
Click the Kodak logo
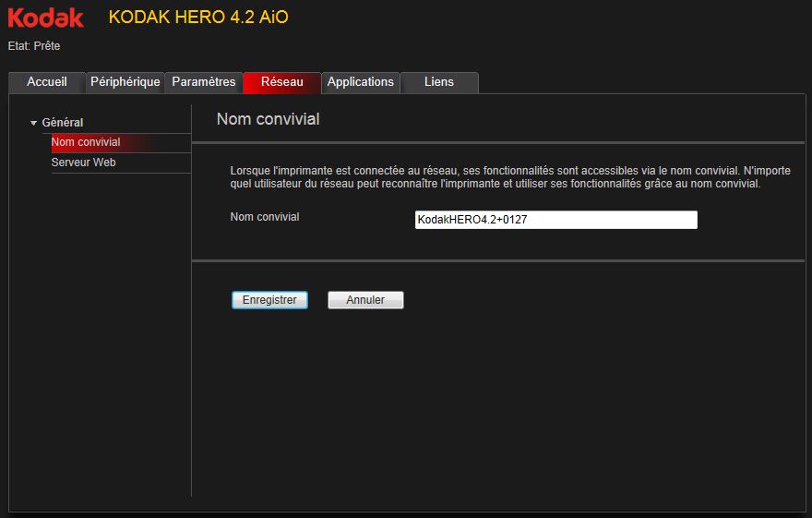click(46, 18)
